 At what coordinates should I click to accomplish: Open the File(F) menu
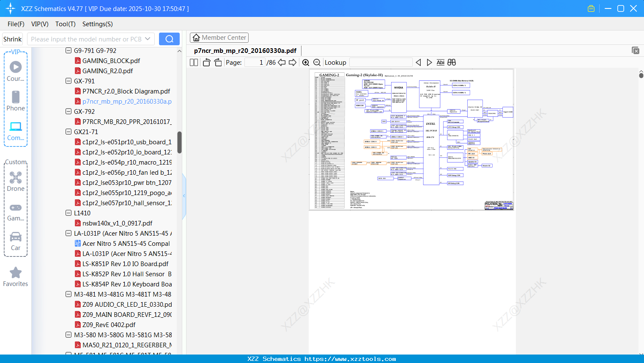pyautogui.click(x=16, y=24)
